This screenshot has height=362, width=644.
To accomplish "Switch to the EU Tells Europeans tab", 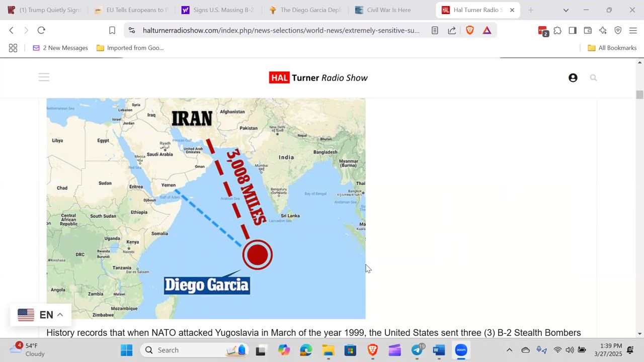I will tap(131, 10).
